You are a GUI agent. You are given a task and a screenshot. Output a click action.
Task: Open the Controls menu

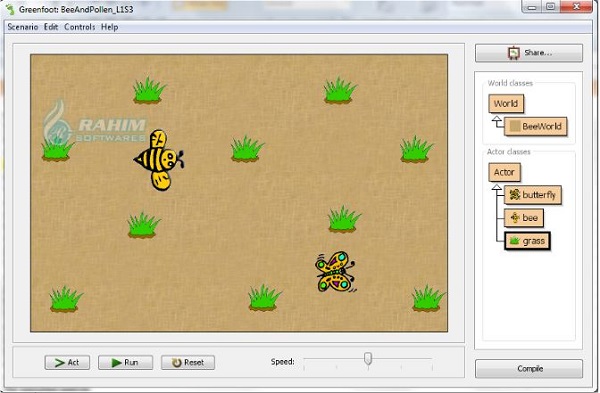pos(80,27)
